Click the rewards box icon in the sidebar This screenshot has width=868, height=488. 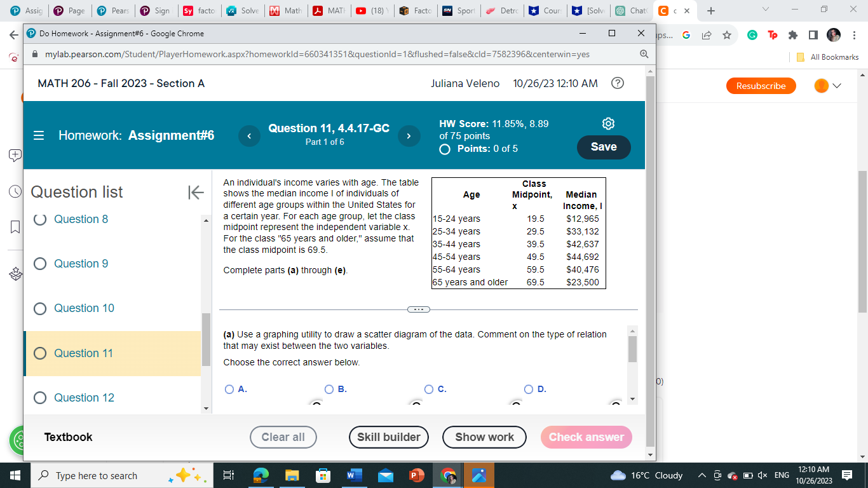[15, 273]
